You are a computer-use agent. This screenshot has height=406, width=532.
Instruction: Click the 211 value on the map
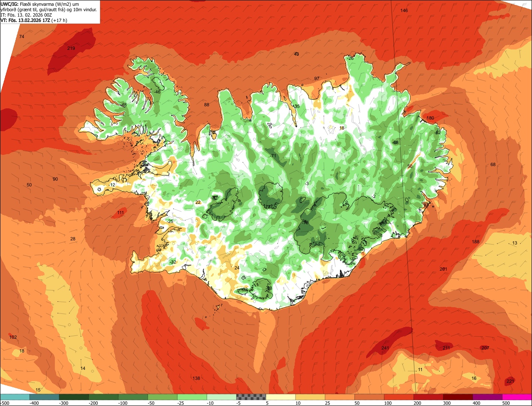point(446,348)
